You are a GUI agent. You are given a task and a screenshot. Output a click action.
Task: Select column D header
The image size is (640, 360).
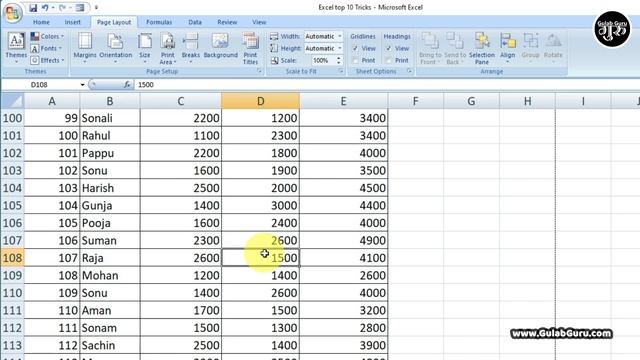[x=260, y=101]
